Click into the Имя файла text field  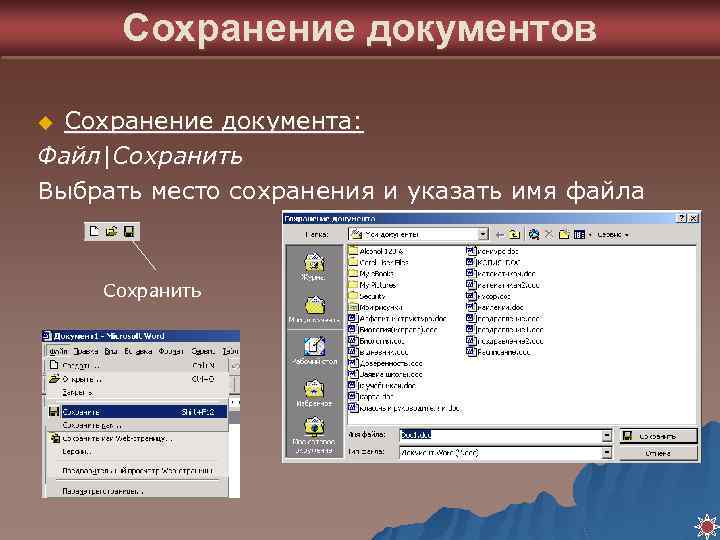500,435
